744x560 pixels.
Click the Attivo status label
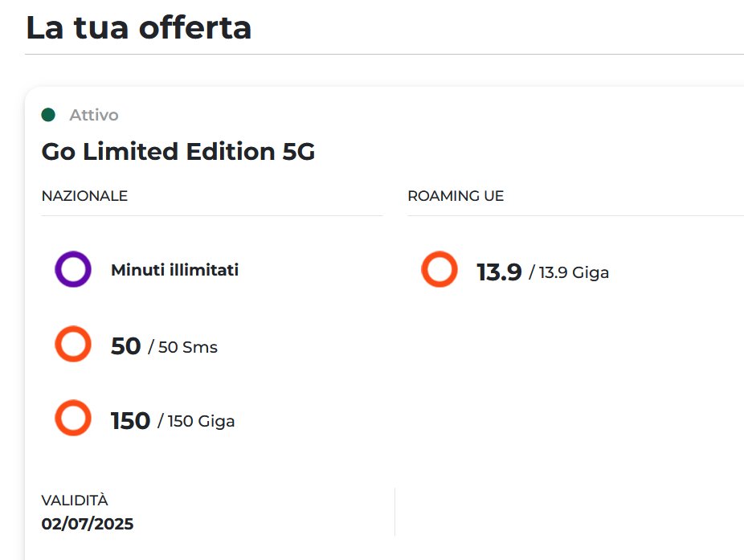94,115
